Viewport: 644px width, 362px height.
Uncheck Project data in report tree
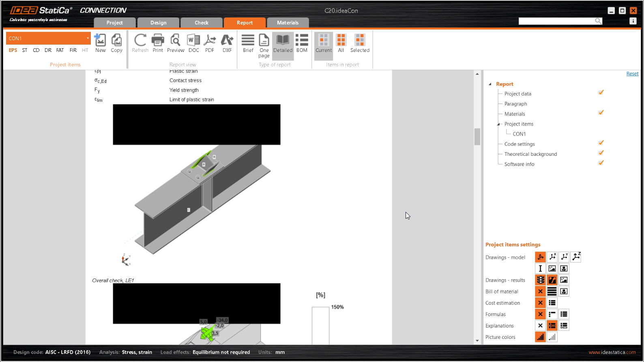601,93
